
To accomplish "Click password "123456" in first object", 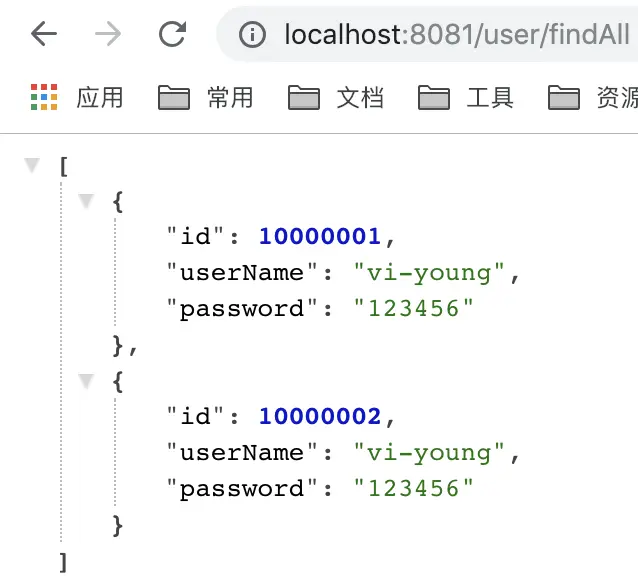I will tap(414, 308).
